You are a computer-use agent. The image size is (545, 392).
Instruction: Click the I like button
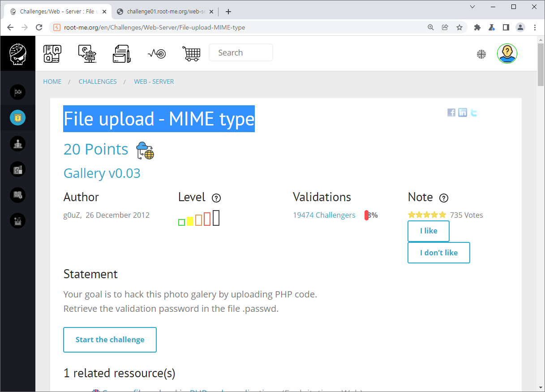[429, 231]
